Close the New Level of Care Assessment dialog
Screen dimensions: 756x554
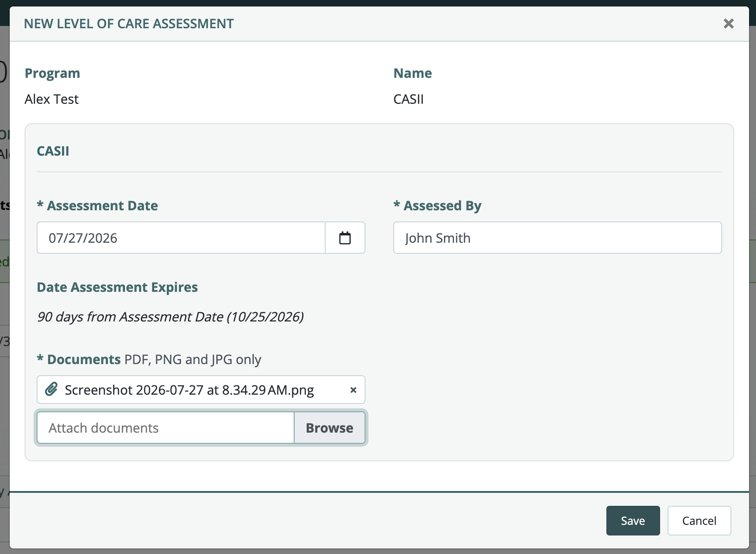[729, 24]
